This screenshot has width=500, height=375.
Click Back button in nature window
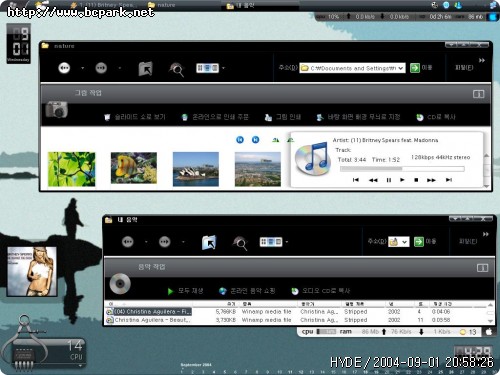[64, 68]
